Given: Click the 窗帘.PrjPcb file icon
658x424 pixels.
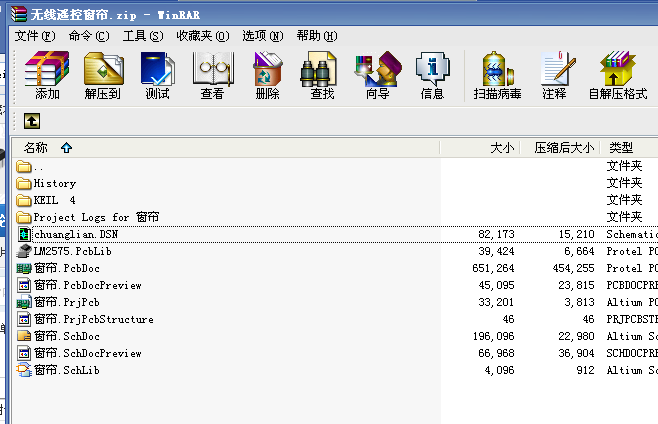Looking at the screenshot, I should point(24,302).
